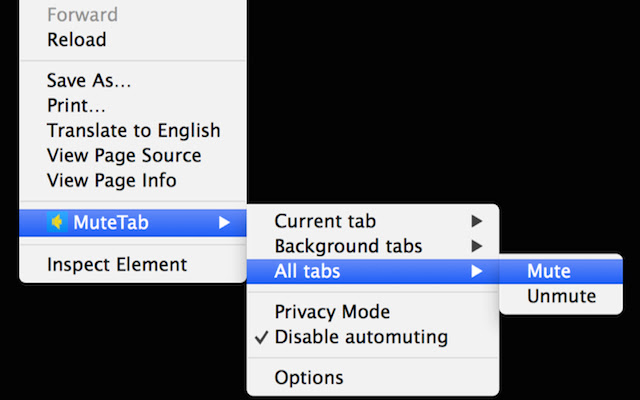Select the Background tabs menu item
The image size is (640, 400).
click(348, 246)
